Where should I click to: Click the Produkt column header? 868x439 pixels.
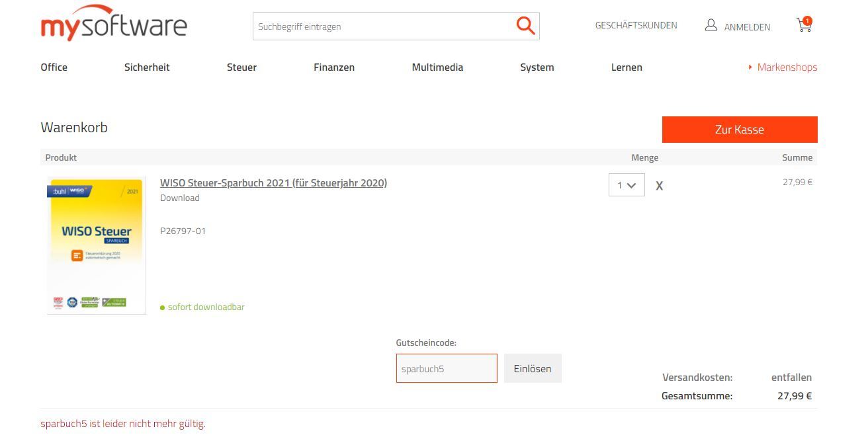[x=61, y=157]
